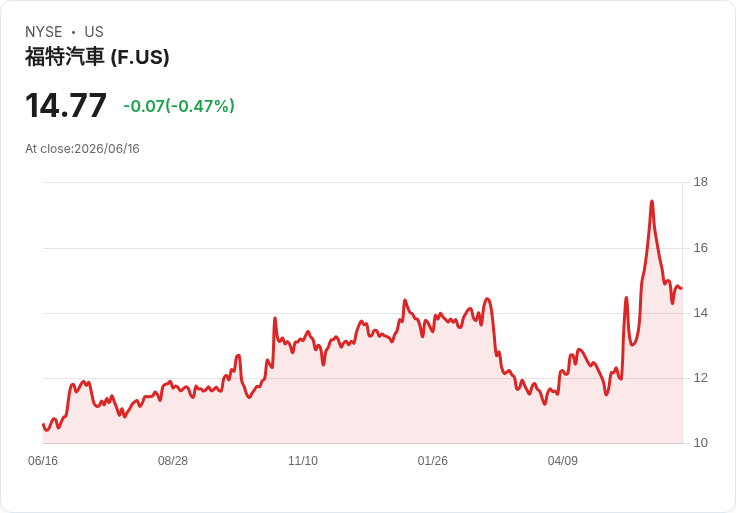Click the At close:2026/06/16 timestamp

click(82, 149)
